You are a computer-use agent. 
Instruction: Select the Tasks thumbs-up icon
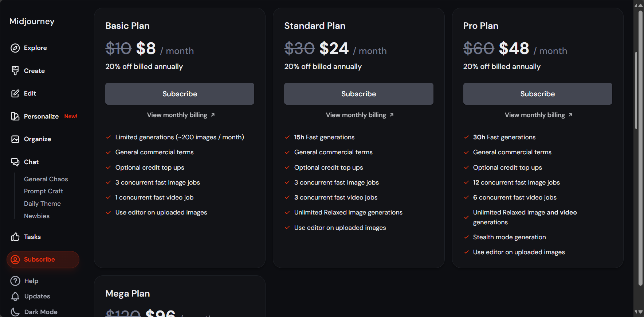click(x=15, y=237)
